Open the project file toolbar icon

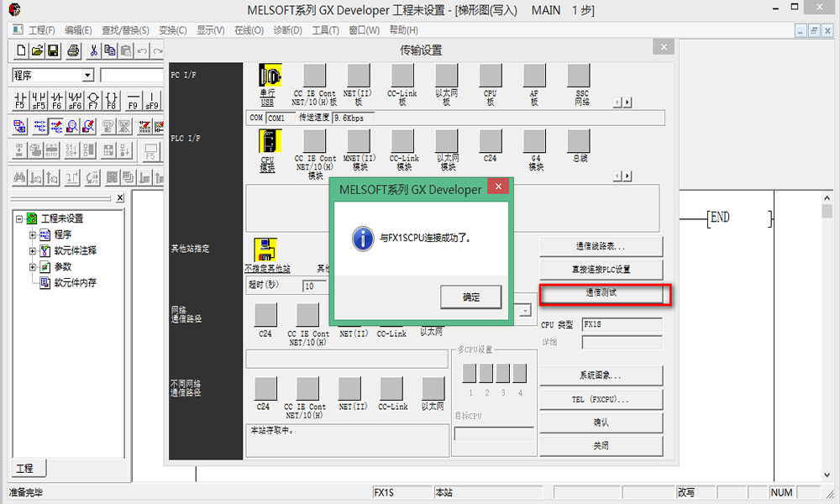click(37, 51)
